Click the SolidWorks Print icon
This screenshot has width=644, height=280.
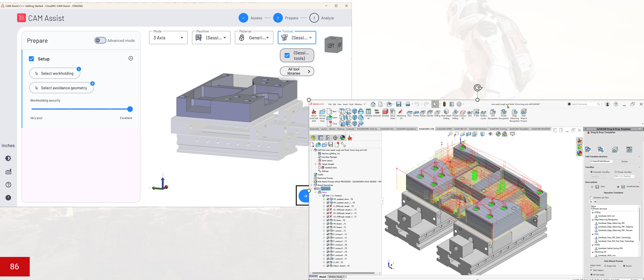(x=408, y=104)
